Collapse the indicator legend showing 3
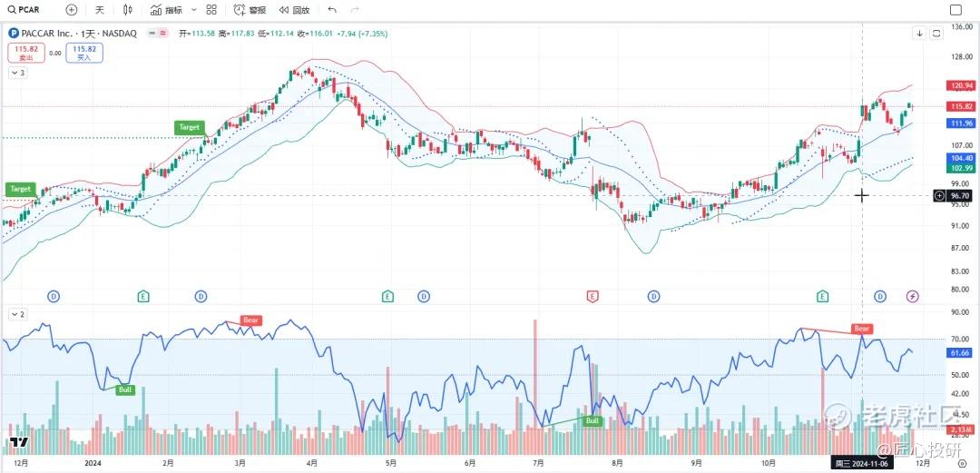This screenshot has height=473, width=980. [17, 73]
